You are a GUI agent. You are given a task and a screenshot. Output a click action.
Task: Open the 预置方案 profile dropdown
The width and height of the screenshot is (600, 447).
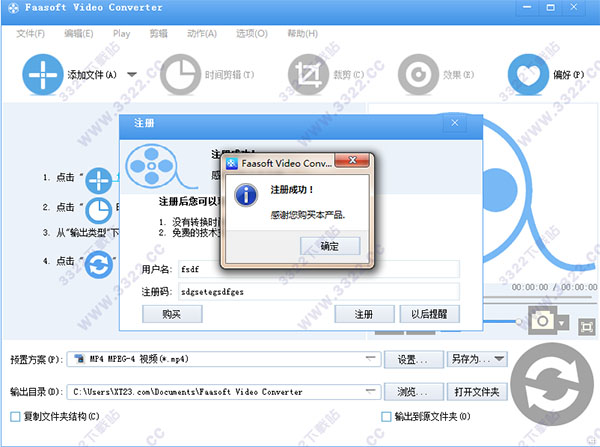tap(370, 359)
